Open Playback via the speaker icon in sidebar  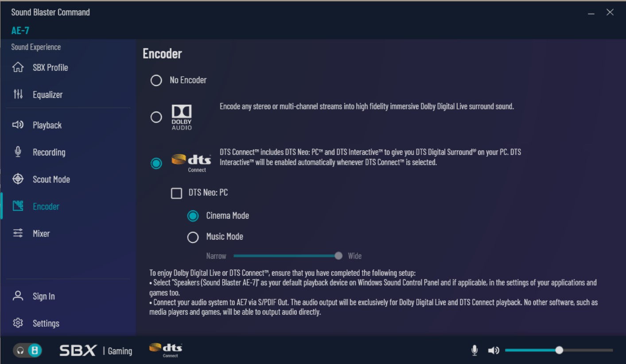click(x=18, y=125)
